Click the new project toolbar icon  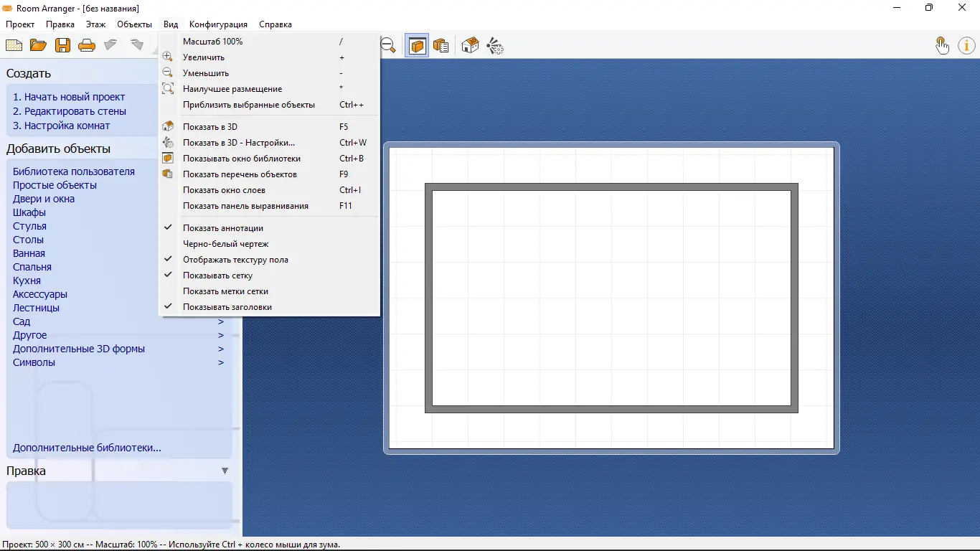pos(14,46)
